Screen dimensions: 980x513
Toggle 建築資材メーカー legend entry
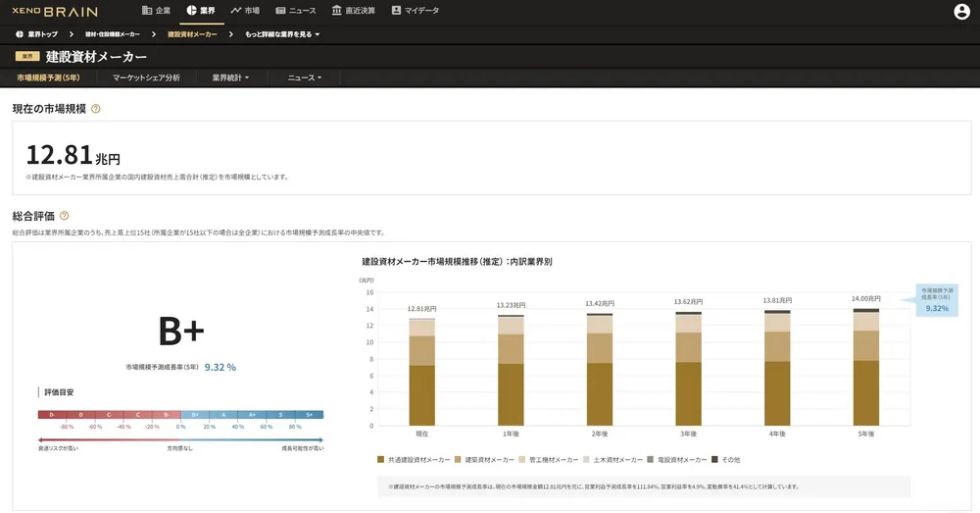tap(484, 460)
